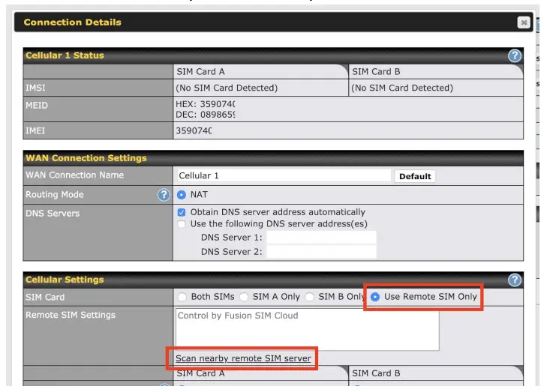Open help for Cellular Settings
Image resolution: width=550 pixels, height=392 pixels.
pos(515,280)
